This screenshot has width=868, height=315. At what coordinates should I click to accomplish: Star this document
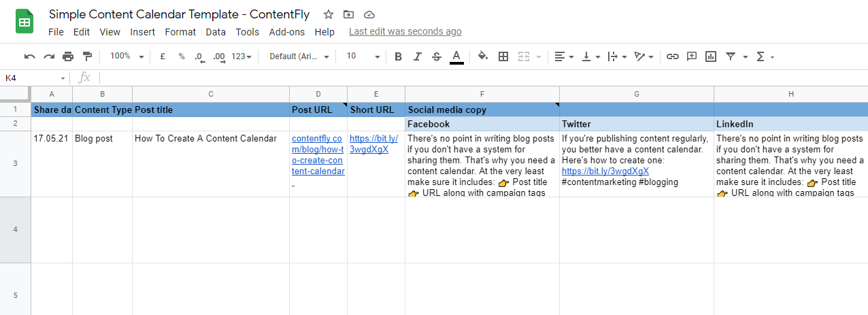[x=329, y=14]
